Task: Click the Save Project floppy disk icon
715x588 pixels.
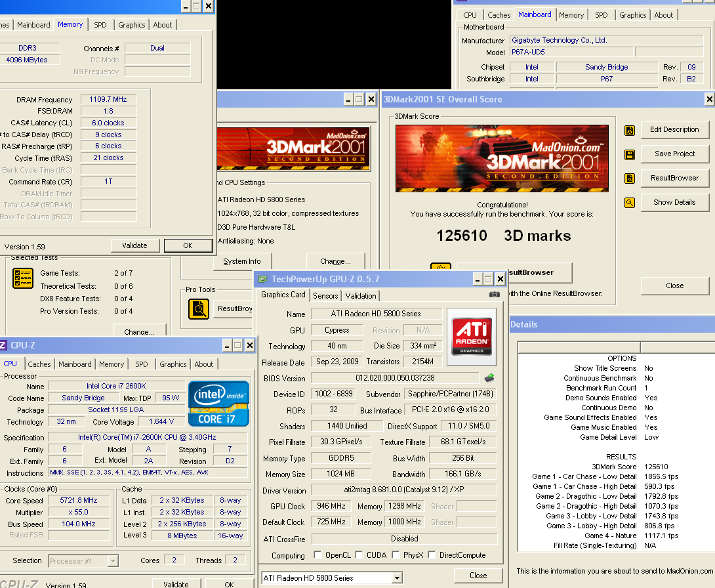Action: point(630,155)
